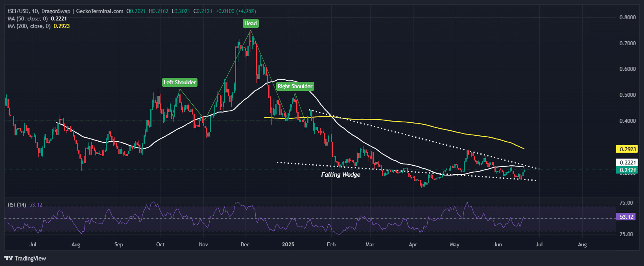Click the Aug label after Jul 2025 on the time axis

coord(582,244)
